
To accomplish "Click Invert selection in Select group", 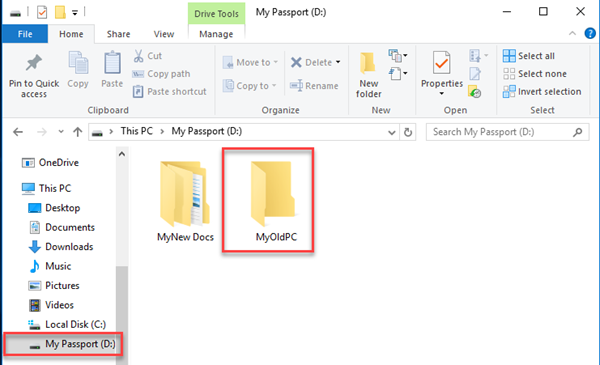I will point(542,92).
